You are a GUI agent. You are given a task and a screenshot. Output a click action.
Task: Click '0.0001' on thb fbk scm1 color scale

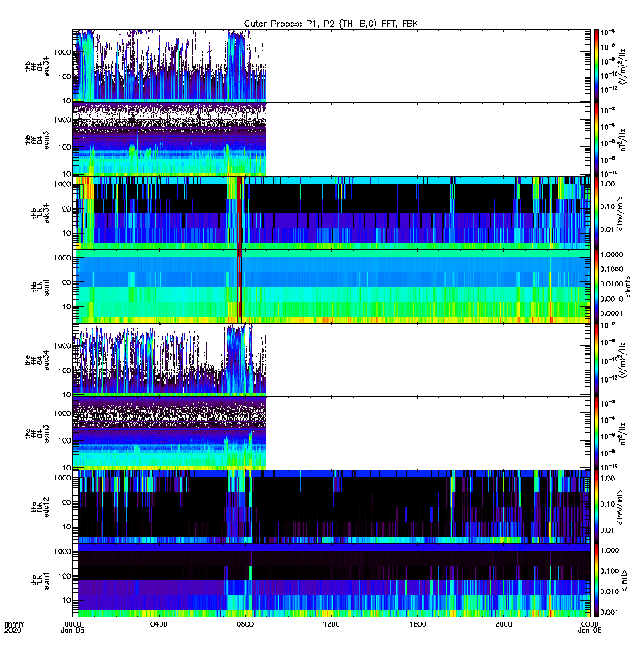pyautogui.click(x=612, y=312)
